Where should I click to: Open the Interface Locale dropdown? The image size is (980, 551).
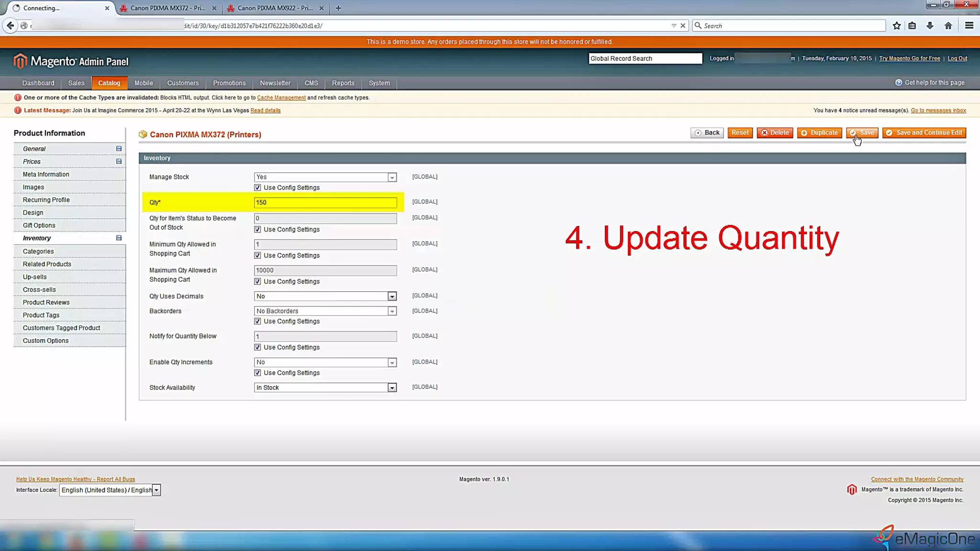coord(110,490)
